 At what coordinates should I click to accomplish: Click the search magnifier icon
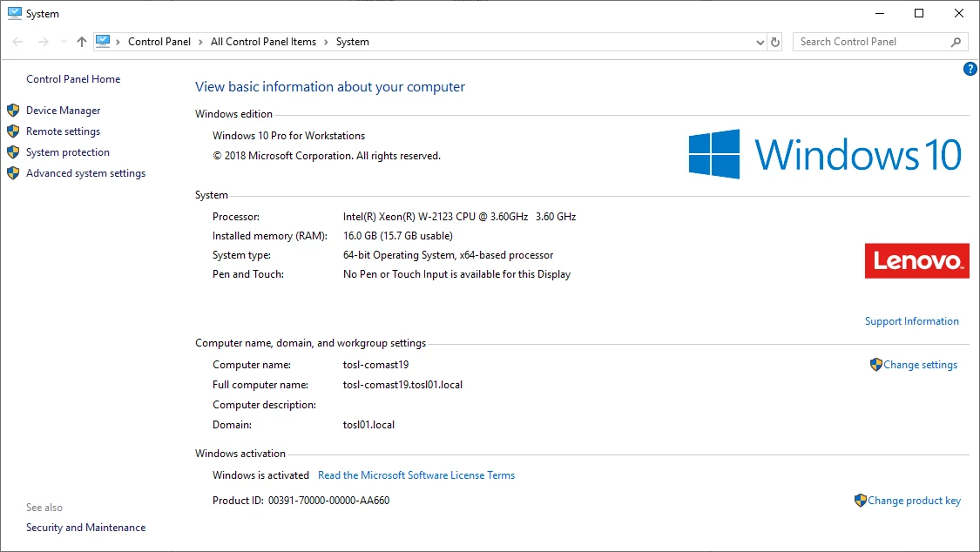pyautogui.click(x=956, y=42)
